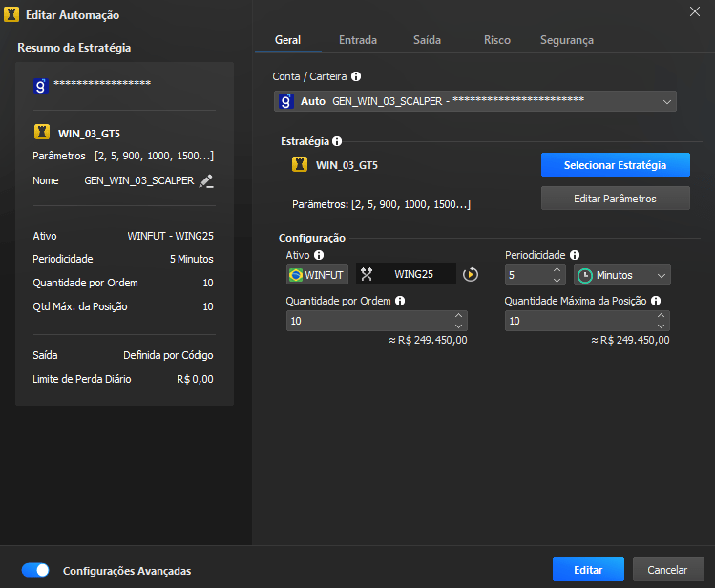Click the pencil icon to rename strategy
715x588 pixels.
pos(206,180)
